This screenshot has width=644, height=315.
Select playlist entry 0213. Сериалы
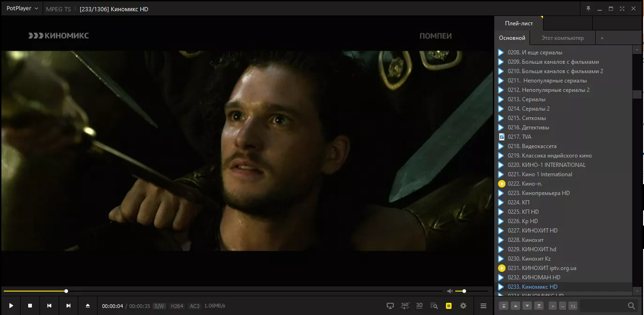(564, 99)
